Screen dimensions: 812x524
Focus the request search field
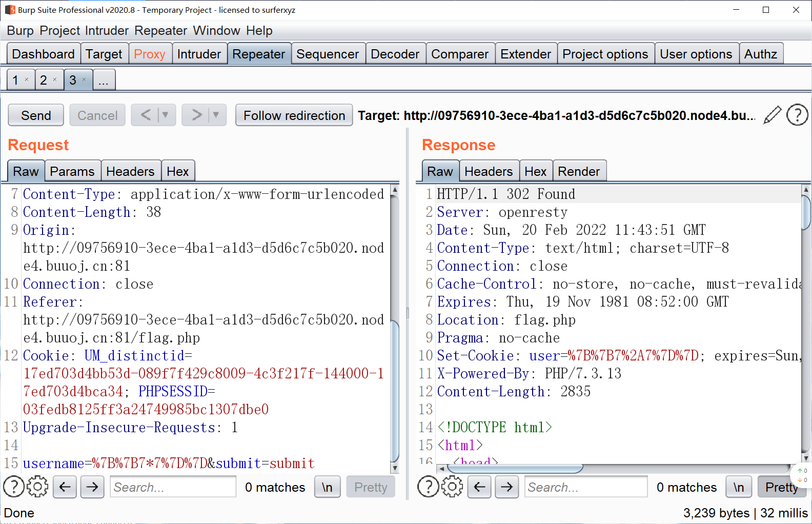tap(173, 487)
